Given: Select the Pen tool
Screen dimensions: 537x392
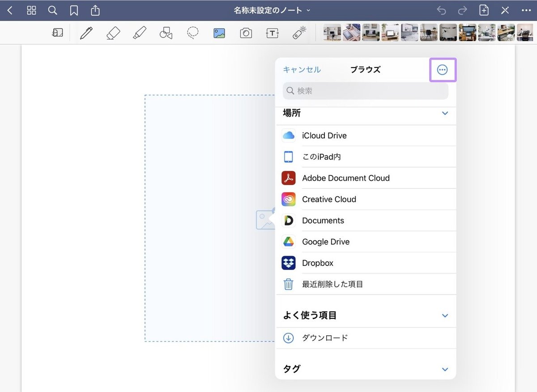Looking at the screenshot, I should pos(86,33).
